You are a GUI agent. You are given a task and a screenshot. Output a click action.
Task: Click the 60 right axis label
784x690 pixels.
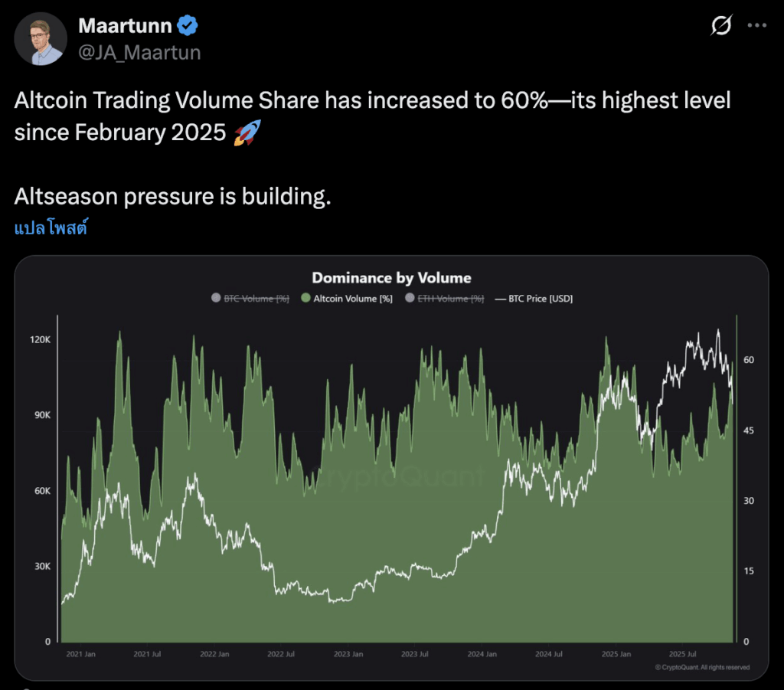coord(748,359)
